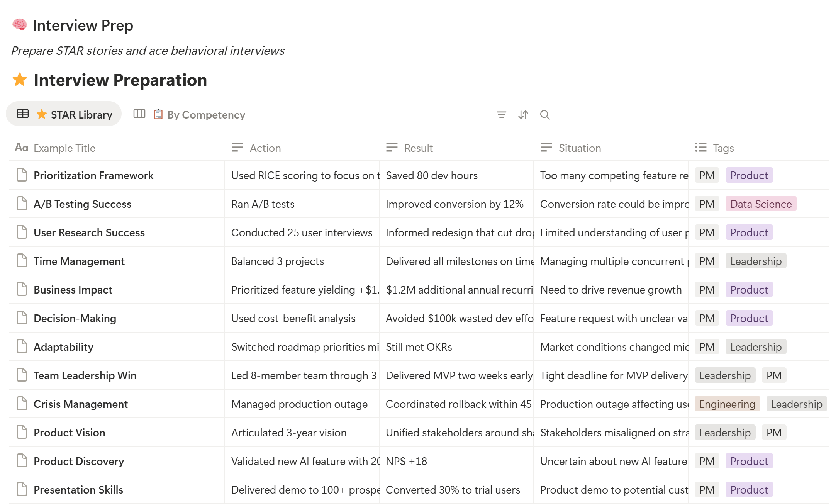Click the brain emoji page icon
The width and height of the screenshot is (831, 504).
pyautogui.click(x=19, y=25)
